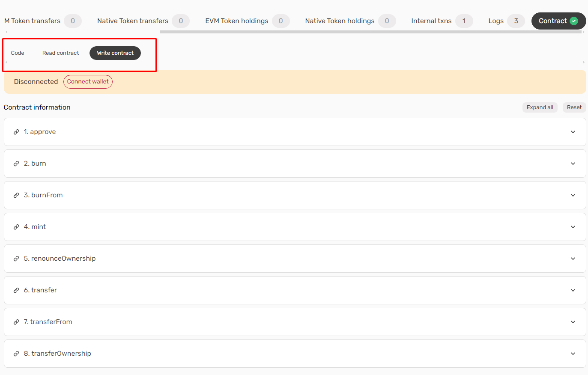Copy link icon for mint method
The height and width of the screenshot is (375, 588).
point(16,227)
